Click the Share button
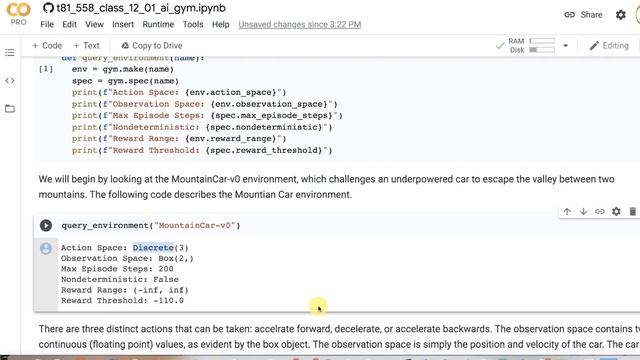 tap(583, 15)
